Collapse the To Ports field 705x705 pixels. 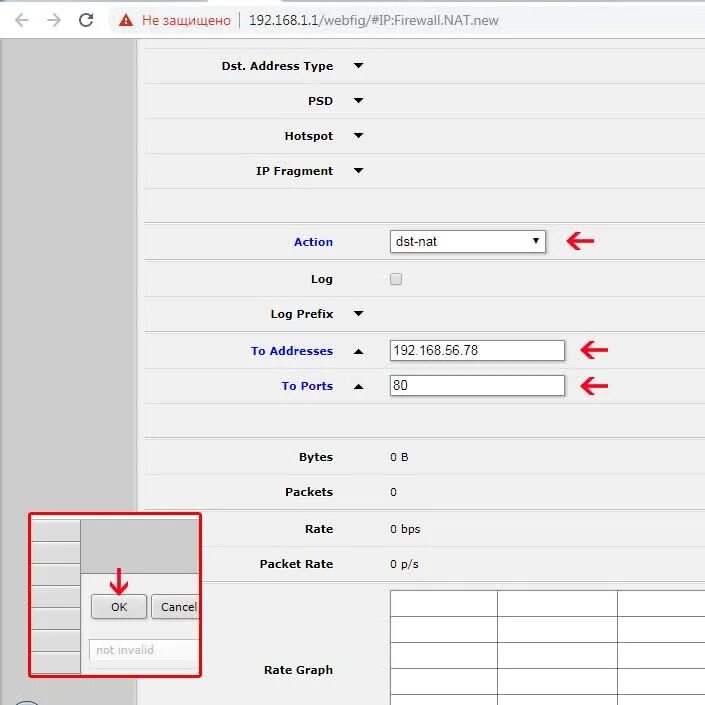pos(358,386)
